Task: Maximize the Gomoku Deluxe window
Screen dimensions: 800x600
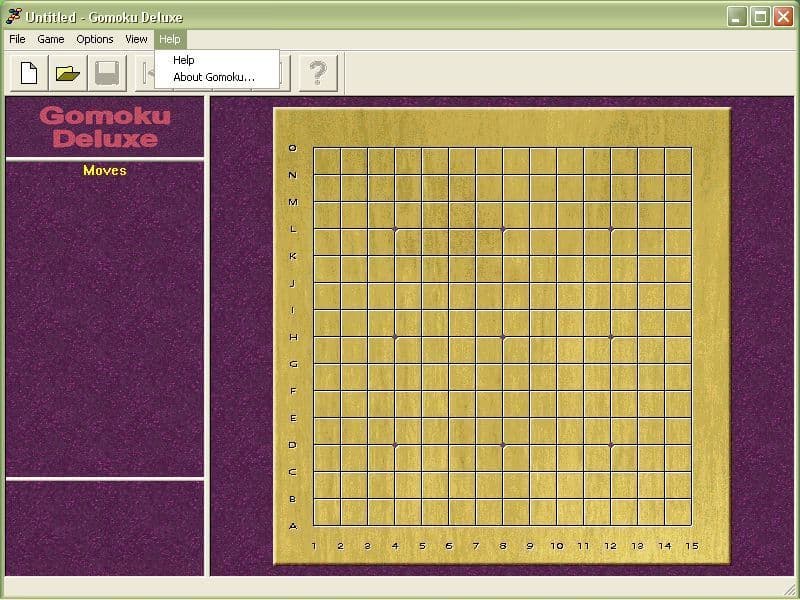Action: tap(760, 17)
